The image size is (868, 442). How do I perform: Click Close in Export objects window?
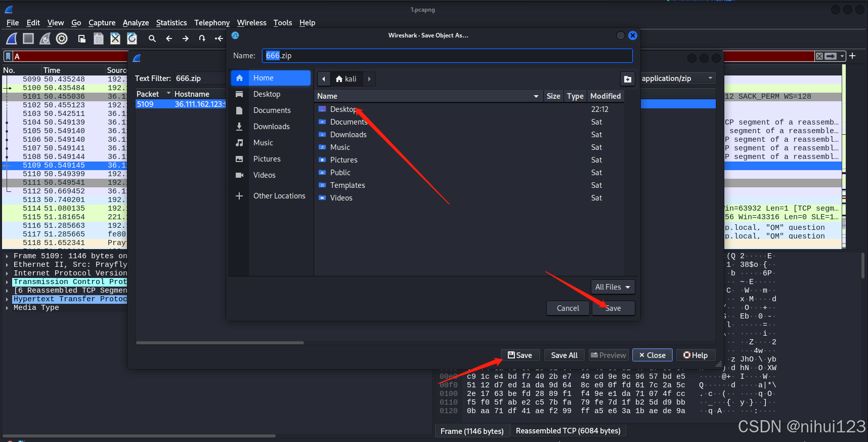(x=652, y=355)
